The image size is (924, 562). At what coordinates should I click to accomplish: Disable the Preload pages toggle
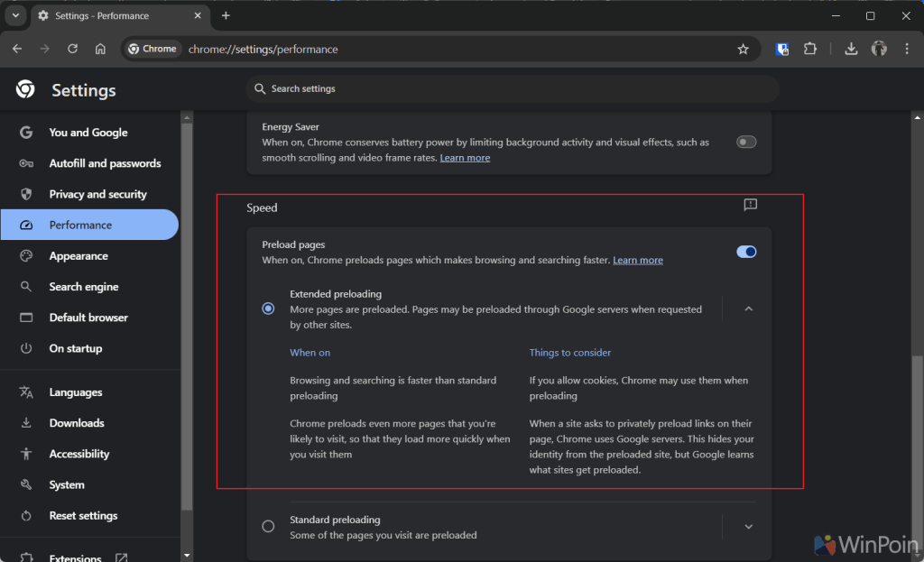[746, 252]
